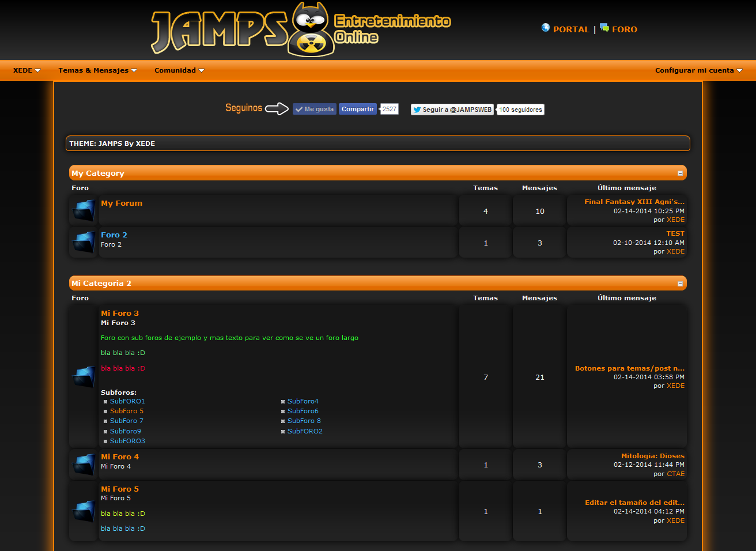
Task: Open the XEDE dropdown menu
Action: (27, 70)
